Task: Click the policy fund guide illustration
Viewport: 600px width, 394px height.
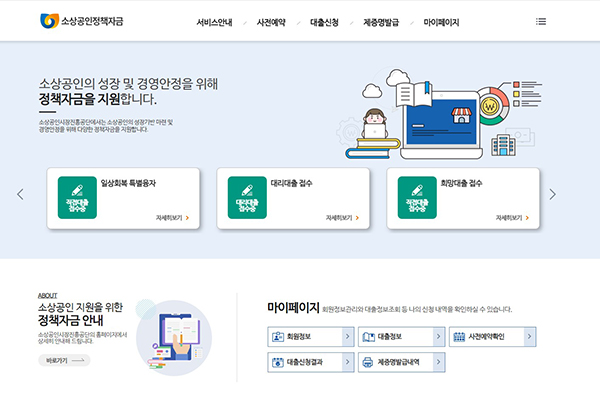Action: pyautogui.click(x=174, y=337)
